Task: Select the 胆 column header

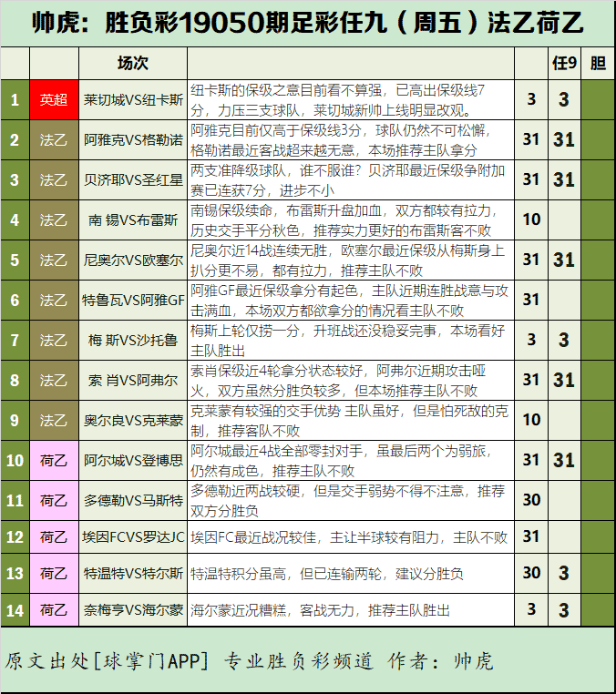Action: (598, 63)
